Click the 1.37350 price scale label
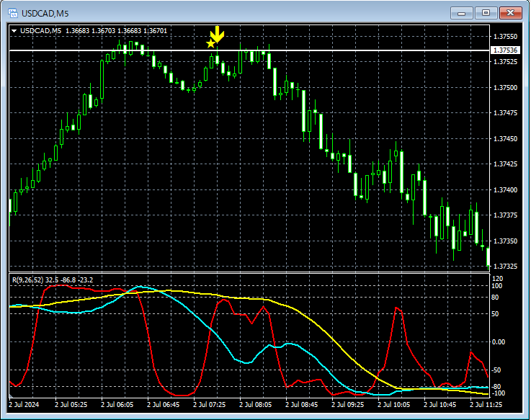This screenshot has width=531, height=420. pos(505,241)
